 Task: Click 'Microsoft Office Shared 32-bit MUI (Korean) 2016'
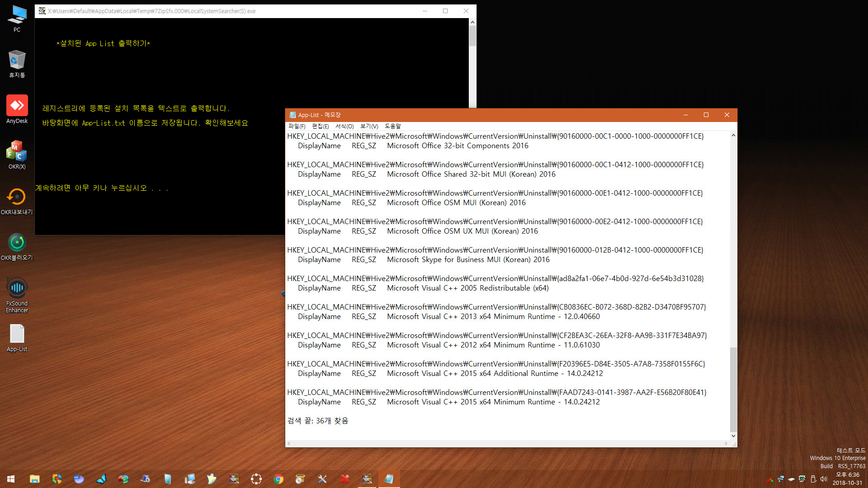[471, 174]
